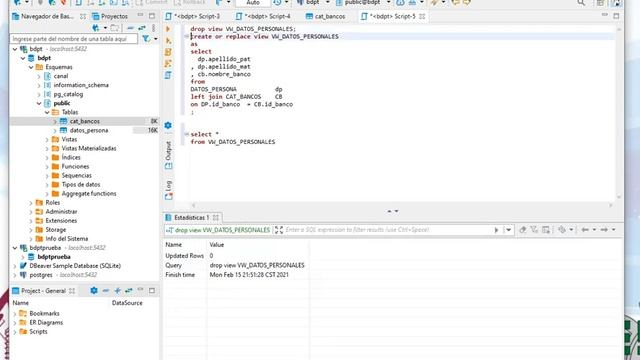Click the SQL editor horizontal scrollbar
Viewport: 640px width, 360px height.
[x=402, y=205]
